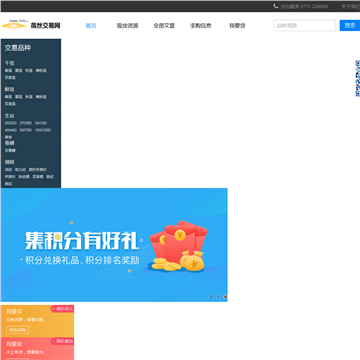Pick the 20/22D silk specification
The image size is (360, 360).
11,123
